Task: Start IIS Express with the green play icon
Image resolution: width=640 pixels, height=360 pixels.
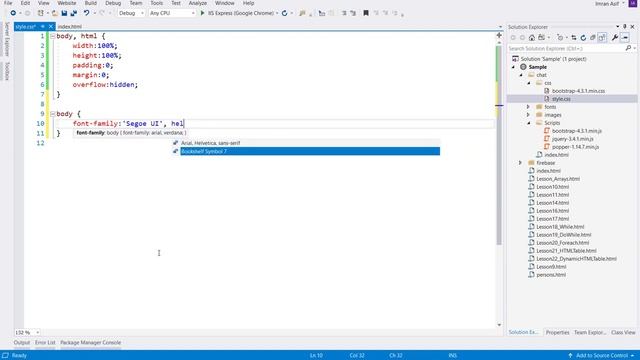Action: (202, 13)
